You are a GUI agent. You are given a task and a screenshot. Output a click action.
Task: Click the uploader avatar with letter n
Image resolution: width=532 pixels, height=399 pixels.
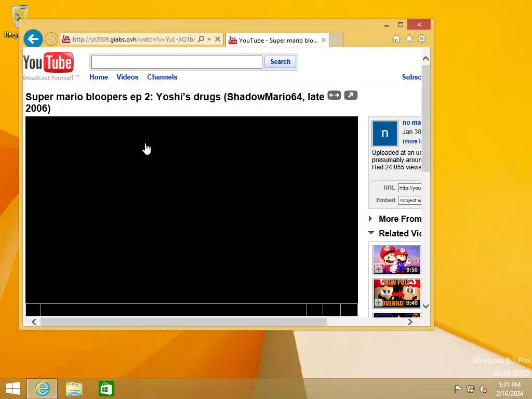pyautogui.click(x=385, y=133)
